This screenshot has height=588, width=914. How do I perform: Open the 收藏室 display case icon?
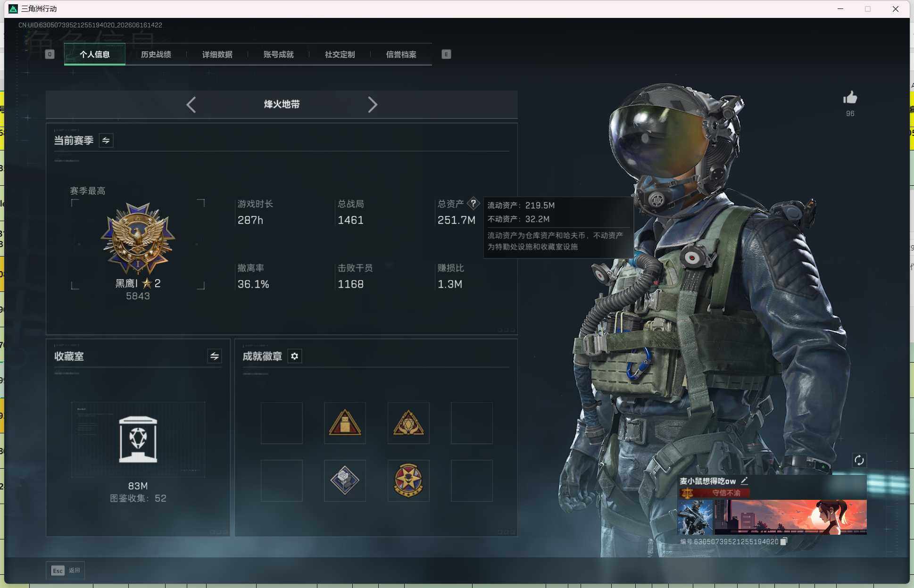click(138, 439)
